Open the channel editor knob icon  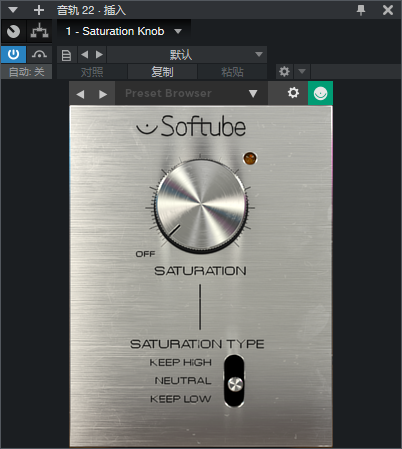pos(13,31)
